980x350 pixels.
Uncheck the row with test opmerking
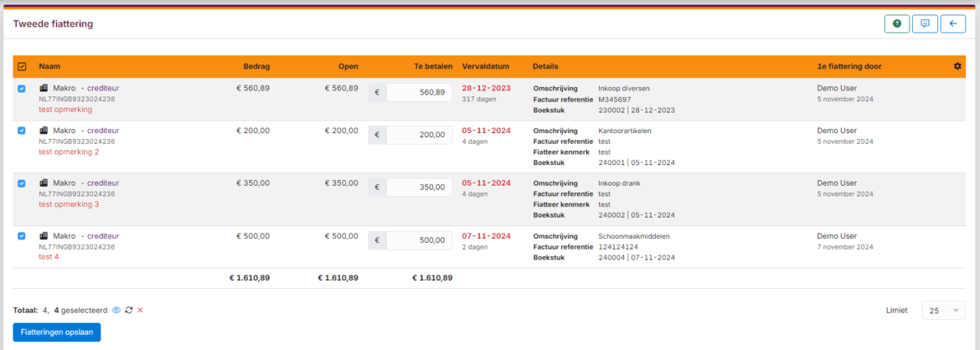22,89
